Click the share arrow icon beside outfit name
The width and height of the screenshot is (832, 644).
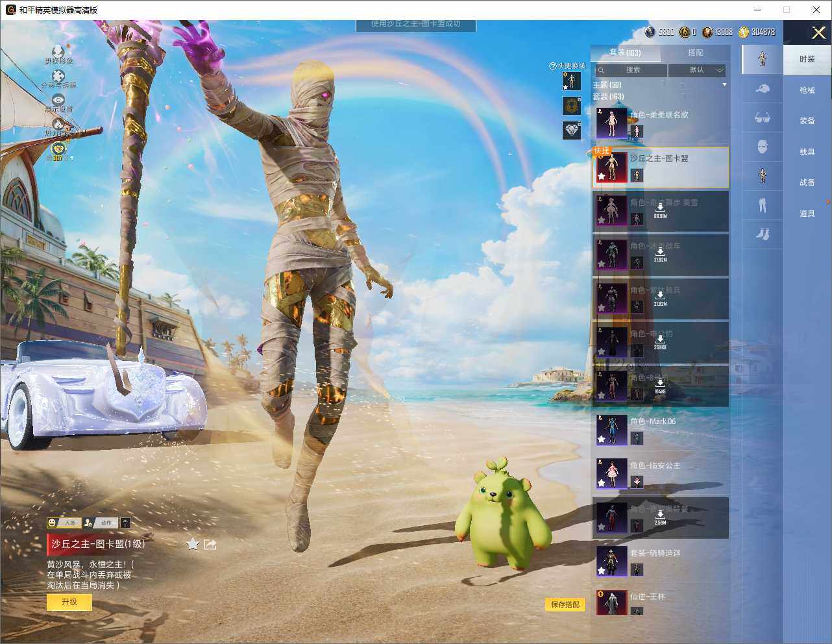210,544
